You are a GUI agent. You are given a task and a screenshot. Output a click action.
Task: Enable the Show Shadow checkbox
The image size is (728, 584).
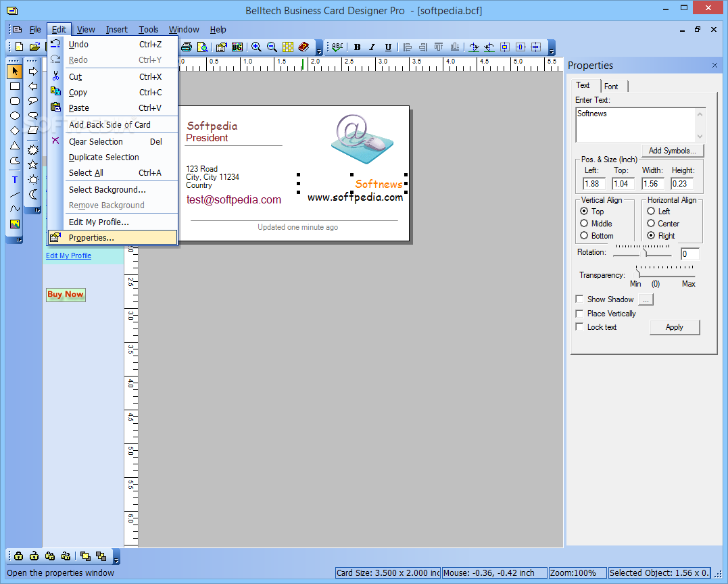point(579,299)
